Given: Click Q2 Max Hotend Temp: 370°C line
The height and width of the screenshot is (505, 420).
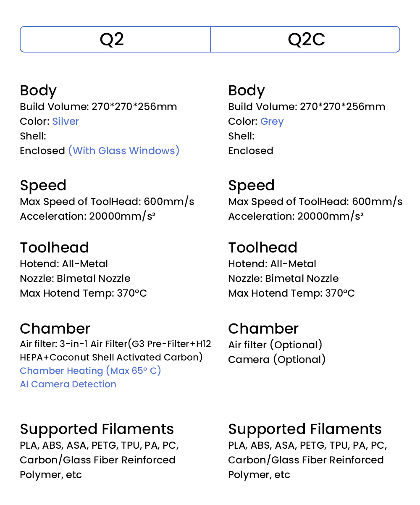Looking at the screenshot, I should coord(83,293).
